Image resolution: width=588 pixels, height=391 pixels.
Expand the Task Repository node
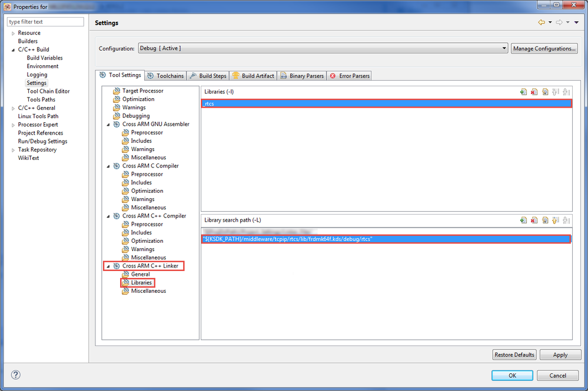13,150
